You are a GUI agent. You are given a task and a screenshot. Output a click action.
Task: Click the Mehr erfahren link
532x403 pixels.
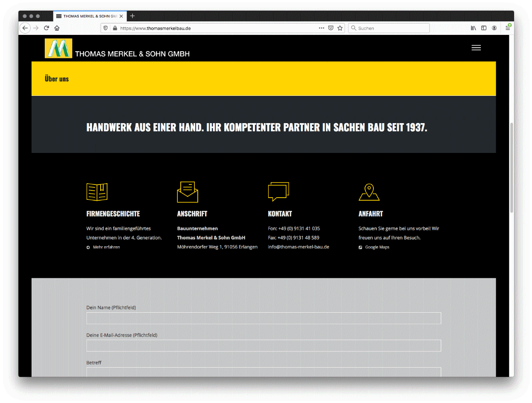point(107,247)
